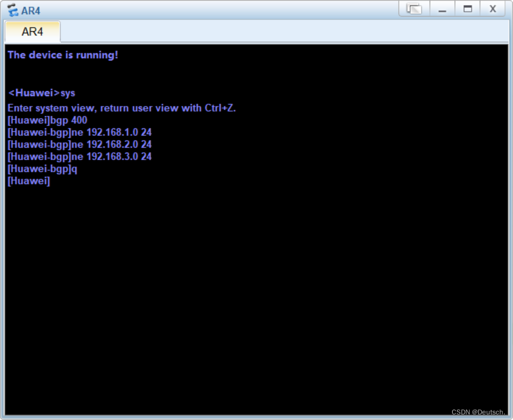Click the 'ne 192.168.1.0 24' line
Viewport: 513px width, 420px height.
click(x=79, y=132)
